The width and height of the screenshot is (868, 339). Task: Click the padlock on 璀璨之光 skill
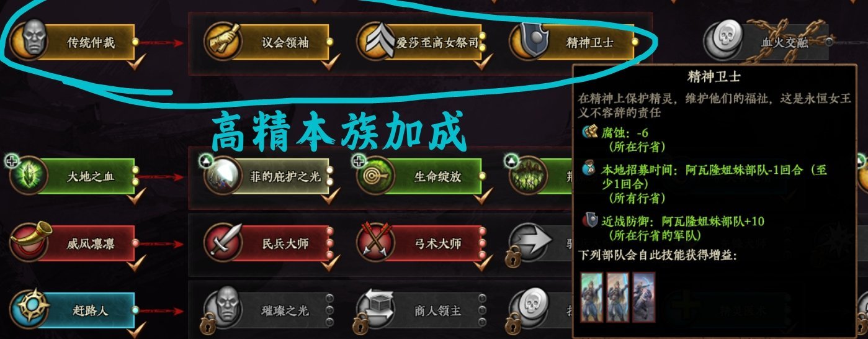point(206,325)
